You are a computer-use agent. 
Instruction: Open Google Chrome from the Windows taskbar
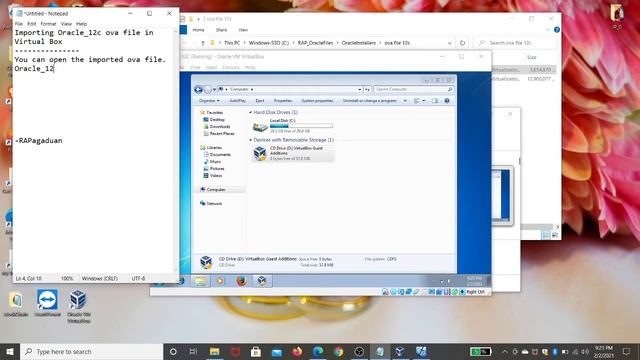[338, 351]
